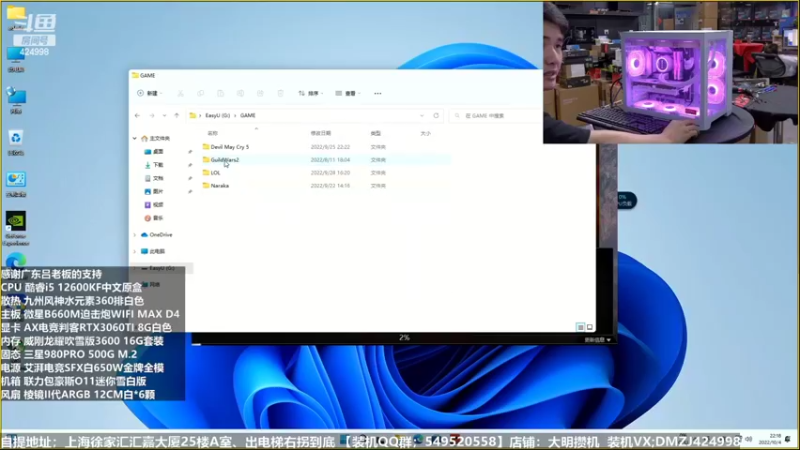Select Pictures (图片) in navigation pane
The height and width of the screenshot is (450, 800).
tap(154, 191)
